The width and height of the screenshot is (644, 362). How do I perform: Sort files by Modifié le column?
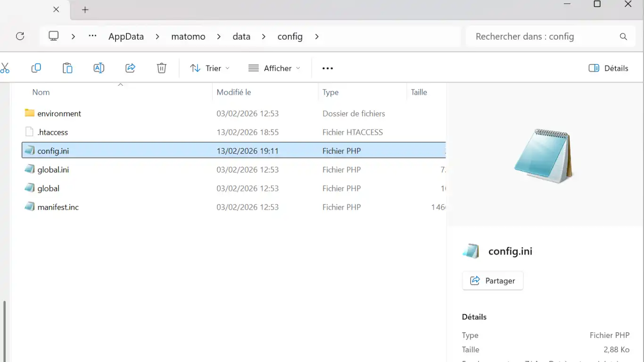tap(234, 92)
